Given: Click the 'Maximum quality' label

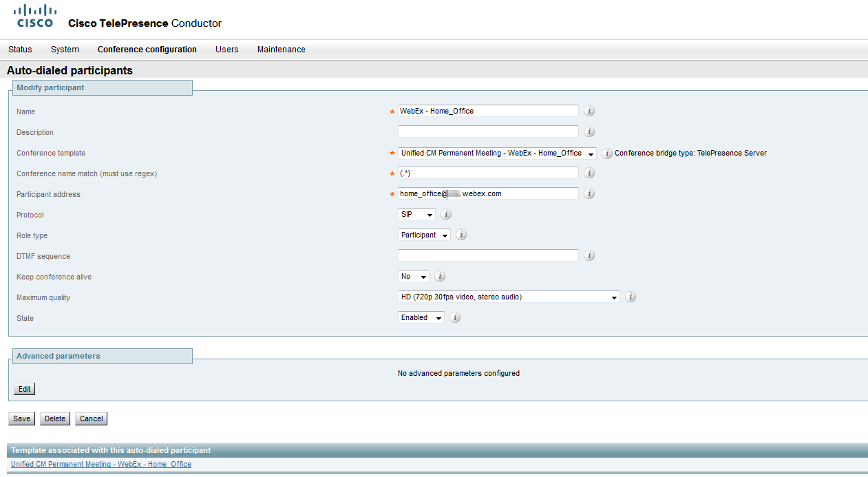Looking at the screenshot, I should tap(43, 297).
